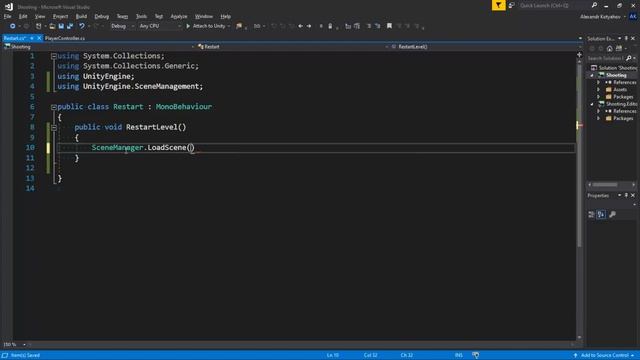Click the Visual Studio logo icon

click(9, 7)
